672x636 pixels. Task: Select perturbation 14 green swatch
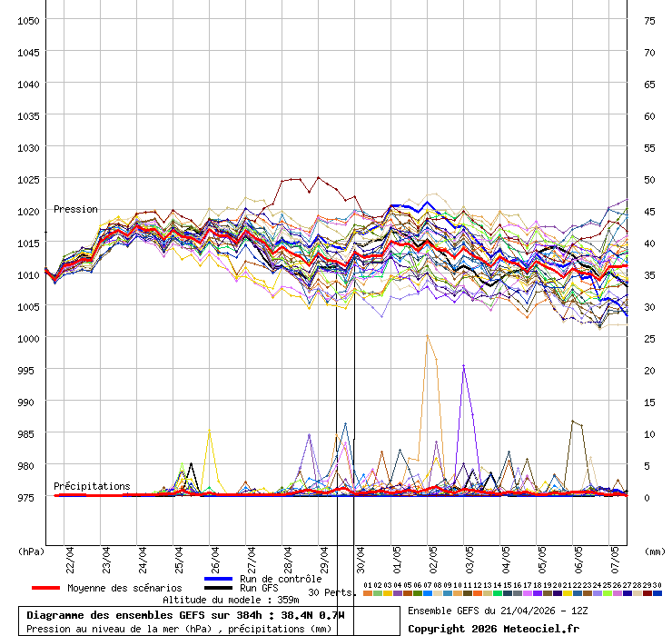[498, 593]
